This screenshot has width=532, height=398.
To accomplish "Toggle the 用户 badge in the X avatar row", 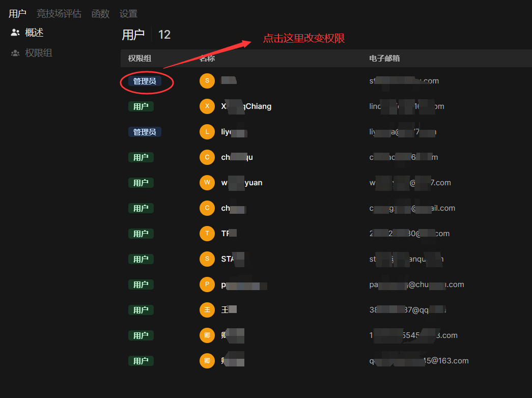I will pos(141,106).
